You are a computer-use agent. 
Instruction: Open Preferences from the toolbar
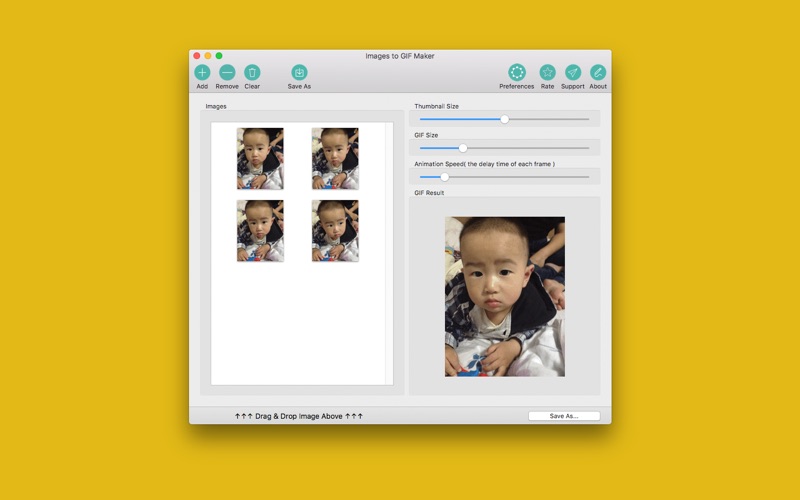point(517,72)
